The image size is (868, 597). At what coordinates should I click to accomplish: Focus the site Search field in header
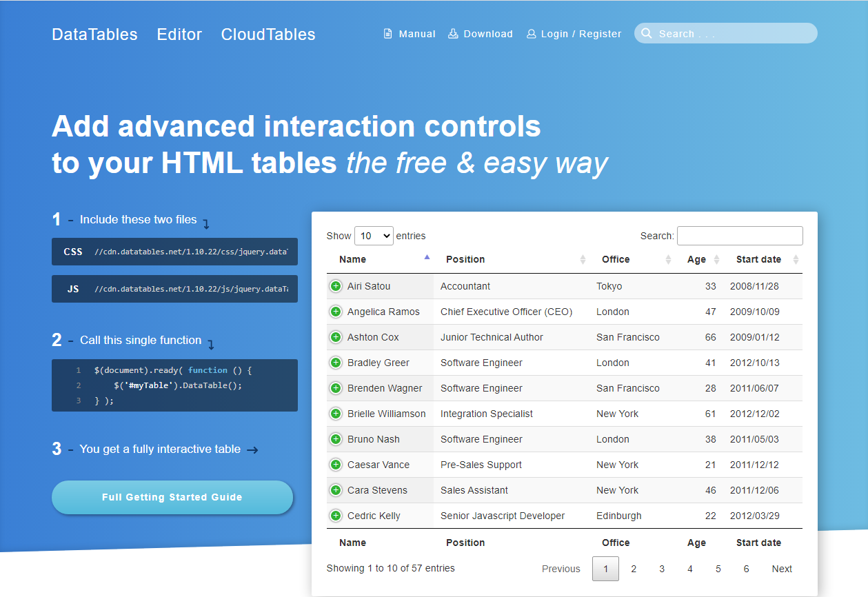click(726, 34)
